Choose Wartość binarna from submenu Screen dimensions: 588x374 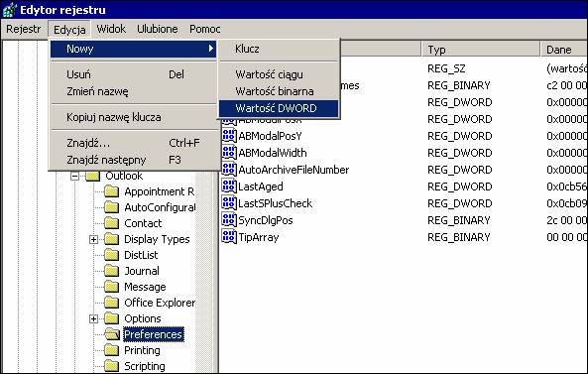click(279, 91)
